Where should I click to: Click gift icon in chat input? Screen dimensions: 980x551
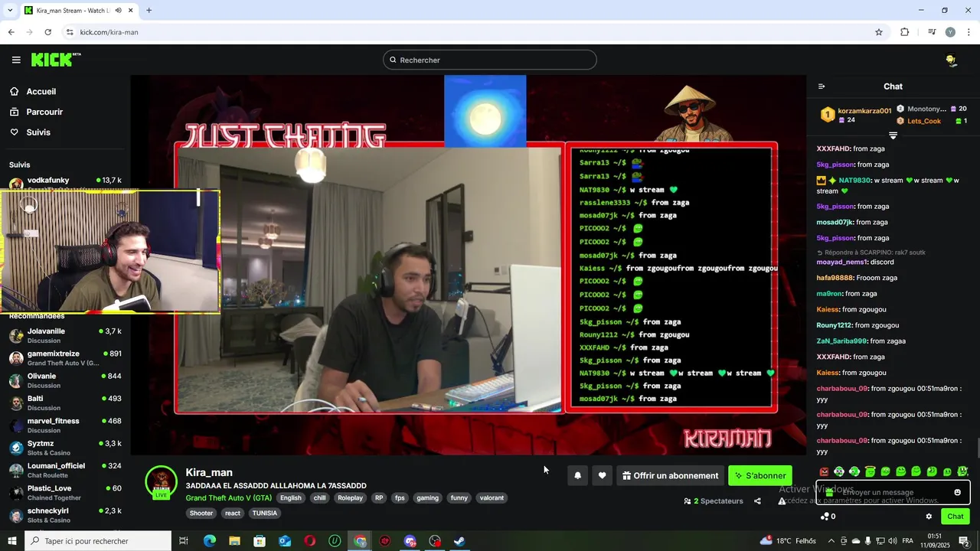[x=829, y=492]
